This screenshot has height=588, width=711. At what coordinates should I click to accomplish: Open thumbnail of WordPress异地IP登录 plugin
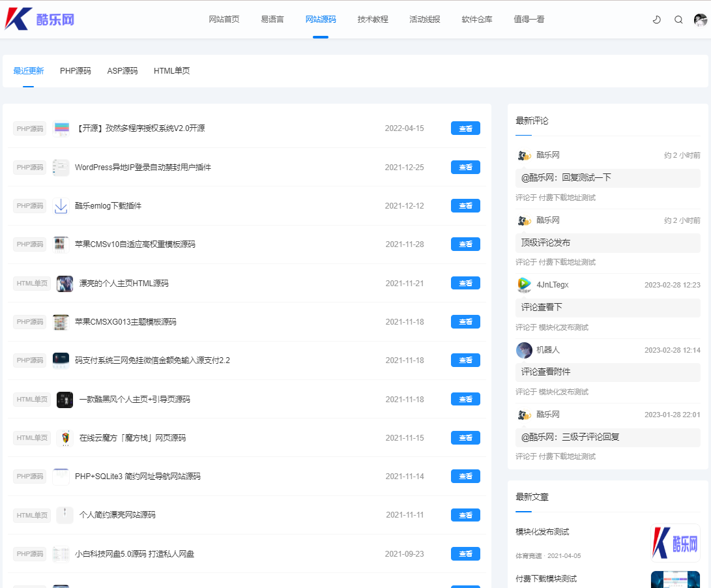point(61,167)
